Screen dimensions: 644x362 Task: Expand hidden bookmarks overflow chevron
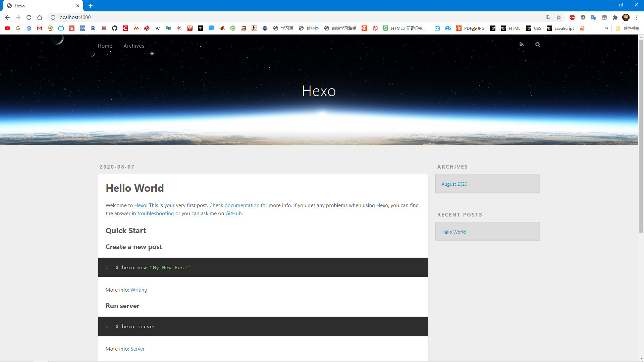coord(606,28)
